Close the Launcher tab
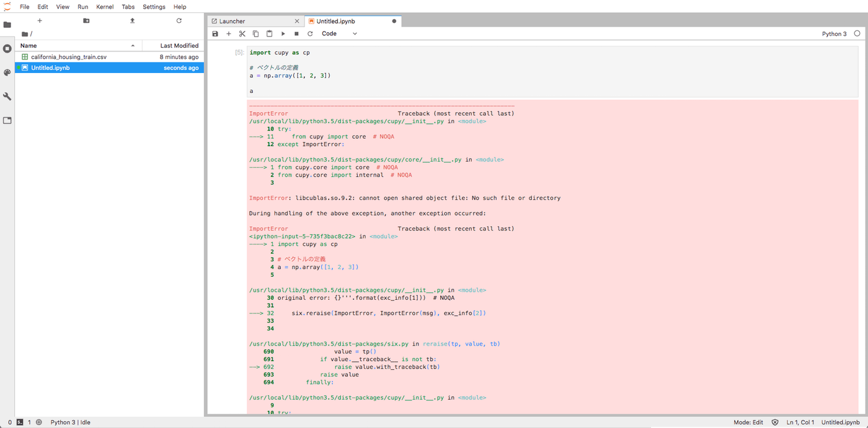Viewport: 868px width, 428px height. coord(298,21)
